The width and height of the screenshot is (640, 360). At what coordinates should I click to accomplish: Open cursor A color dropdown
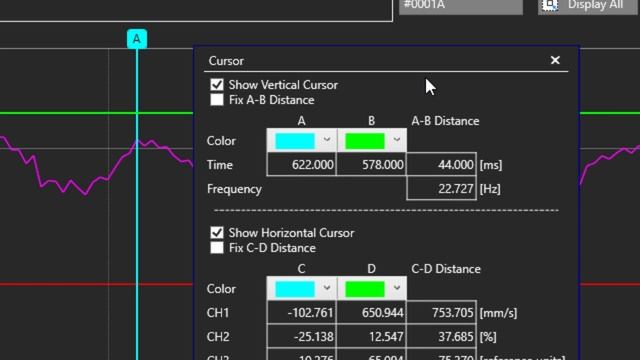327,140
